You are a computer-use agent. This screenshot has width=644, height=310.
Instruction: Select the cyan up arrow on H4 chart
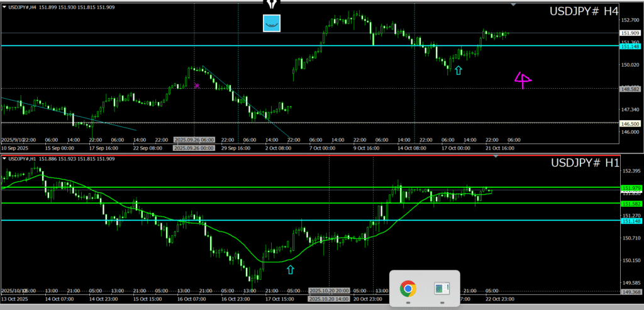point(458,70)
